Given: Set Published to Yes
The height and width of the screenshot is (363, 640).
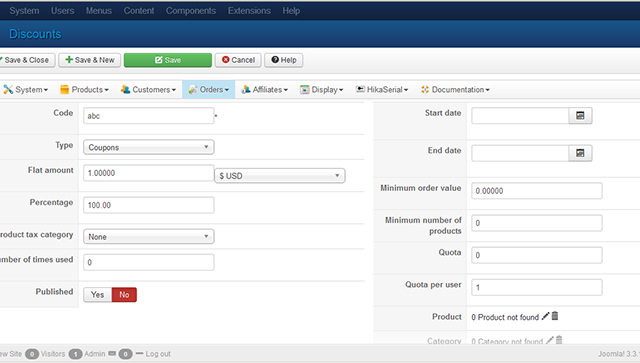Looking at the screenshot, I should (98, 294).
